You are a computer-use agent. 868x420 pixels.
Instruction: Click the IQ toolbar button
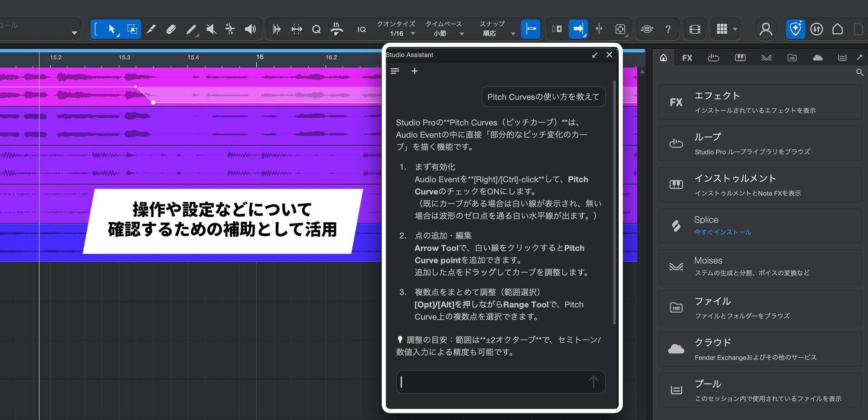click(x=362, y=29)
